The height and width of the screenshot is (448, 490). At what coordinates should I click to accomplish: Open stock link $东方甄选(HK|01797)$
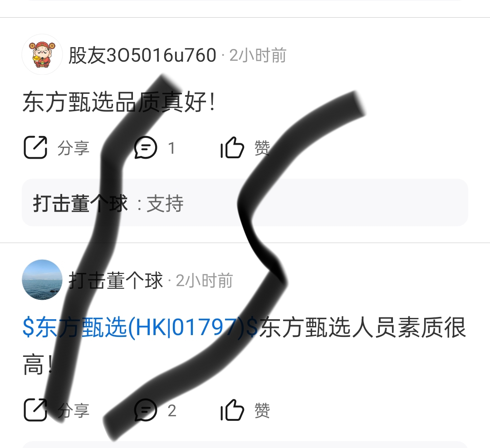tap(140, 327)
